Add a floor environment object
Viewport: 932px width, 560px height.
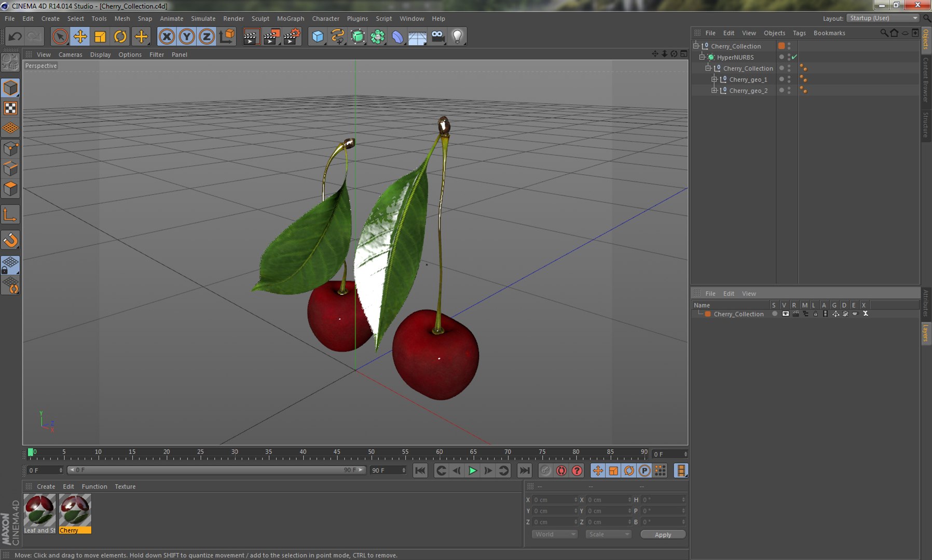pyautogui.click(x=417, y=36)
